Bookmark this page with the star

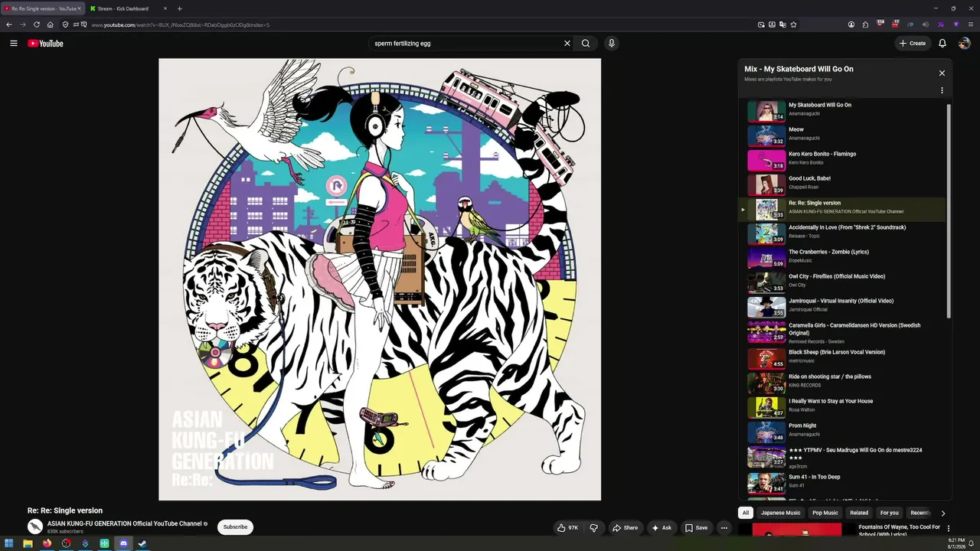(x=793, y=24)
